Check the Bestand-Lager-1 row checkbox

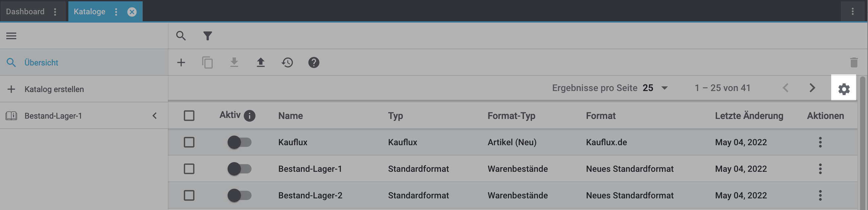click(x=189, y=169)
